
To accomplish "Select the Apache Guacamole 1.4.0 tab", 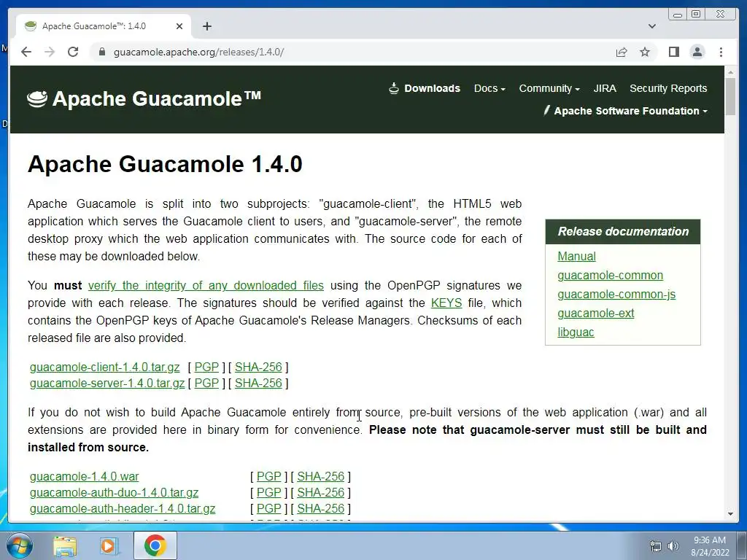I will click(104, 26).
